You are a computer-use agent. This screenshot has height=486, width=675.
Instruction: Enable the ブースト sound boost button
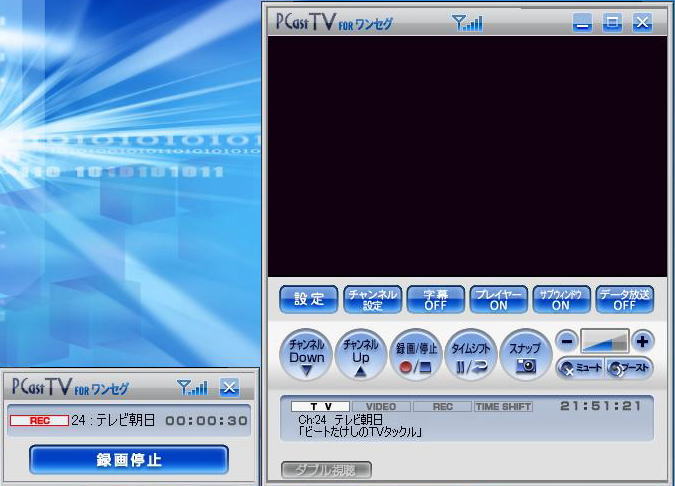(x=629, y=368)
